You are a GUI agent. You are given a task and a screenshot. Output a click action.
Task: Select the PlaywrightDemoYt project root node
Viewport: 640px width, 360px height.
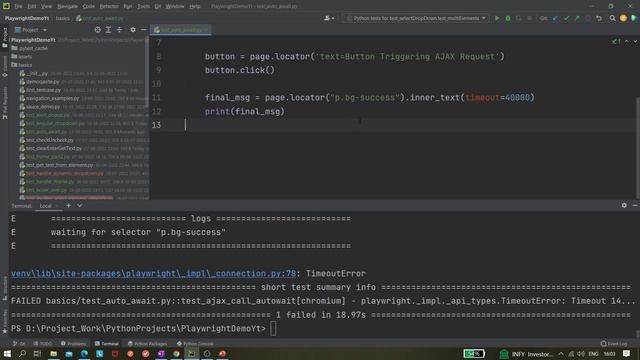point(33,40)
